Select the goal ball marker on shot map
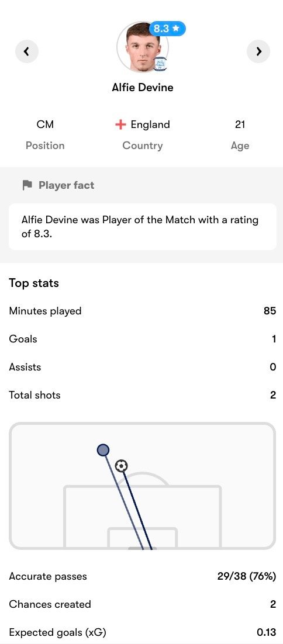 pyautogui.click(x=121, y=466)
